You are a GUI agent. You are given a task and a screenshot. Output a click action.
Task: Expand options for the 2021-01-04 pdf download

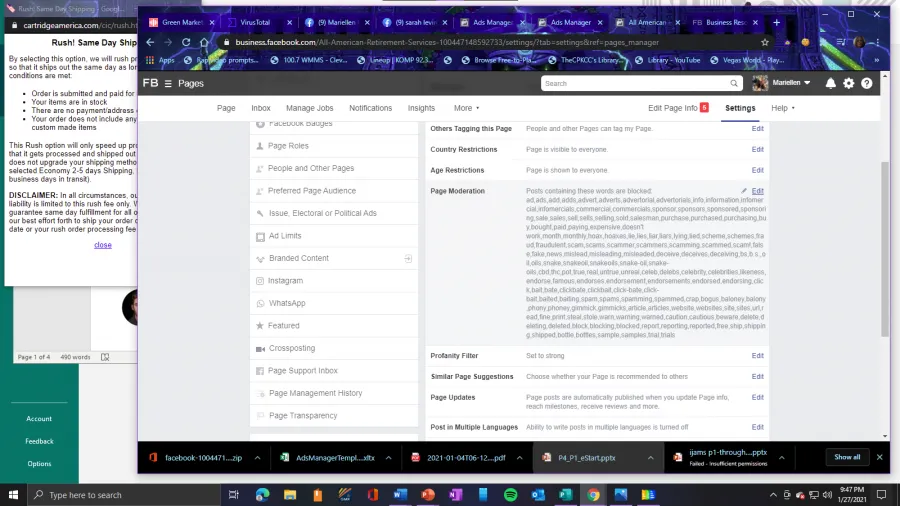pyautogui.click(x=519, y=458)
